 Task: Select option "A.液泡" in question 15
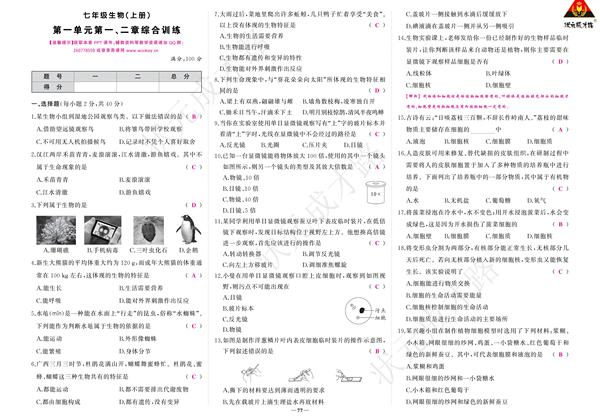coord(416,141)
